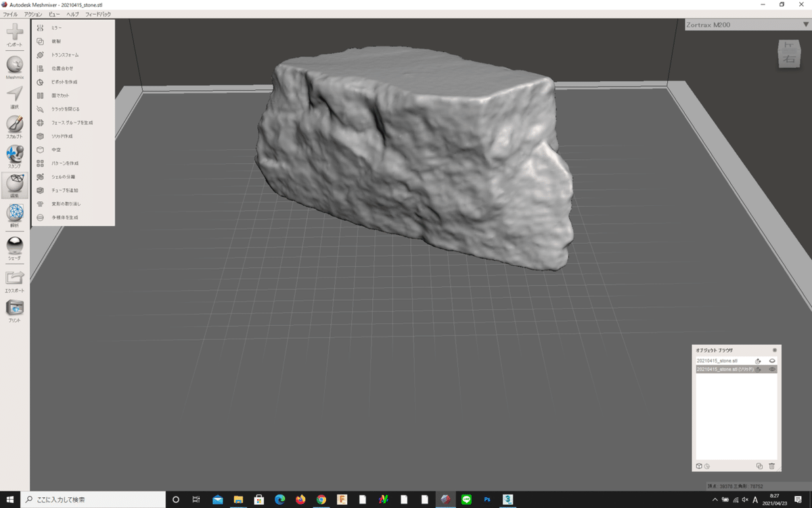Open the Windows Start menu
812x508 pixels.
click(9, 499)
